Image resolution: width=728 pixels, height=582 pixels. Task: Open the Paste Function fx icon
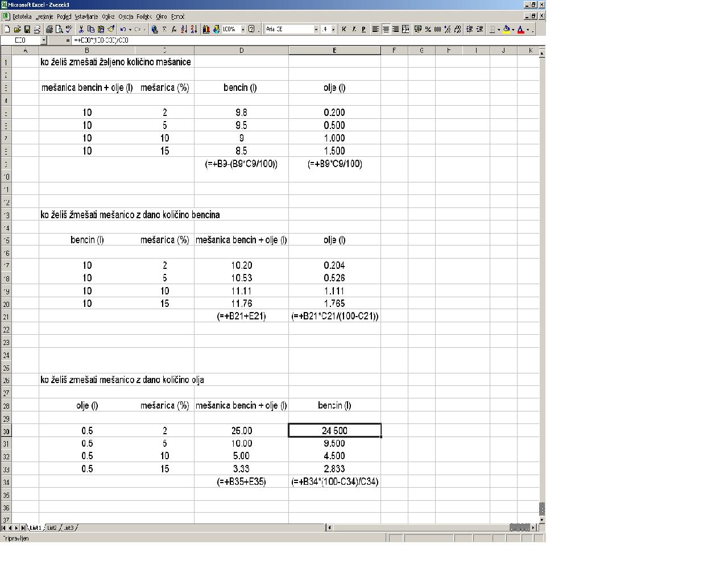pos(174,29)
